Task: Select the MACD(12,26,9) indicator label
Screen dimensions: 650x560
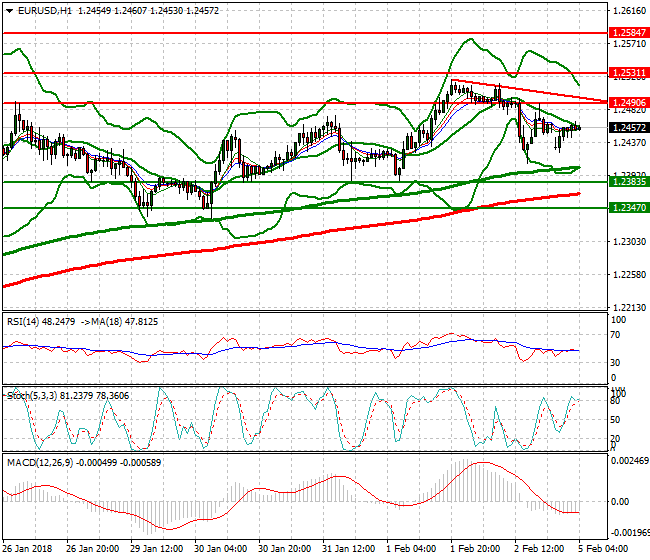Action: point(84,463)
